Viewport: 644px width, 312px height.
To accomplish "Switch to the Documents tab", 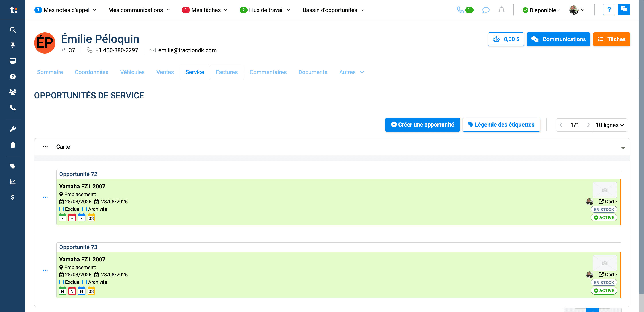I will (x=313, y=72).
